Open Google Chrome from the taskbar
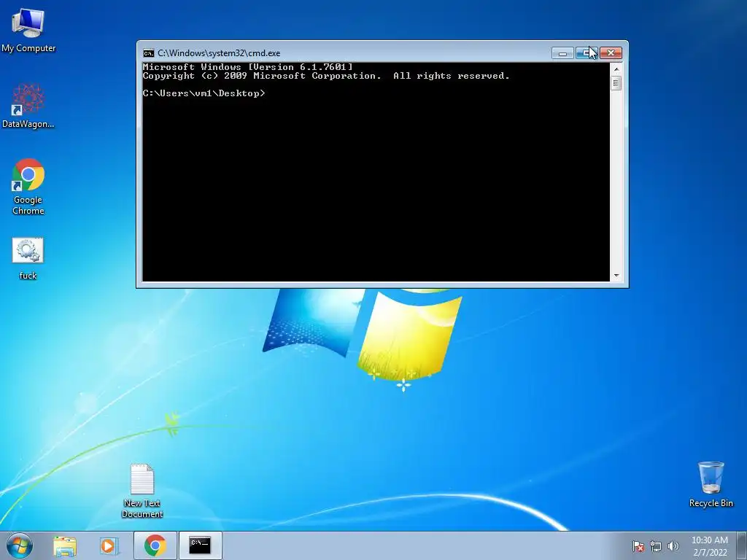This screenshot has height=560, width=747. (155, 545)
